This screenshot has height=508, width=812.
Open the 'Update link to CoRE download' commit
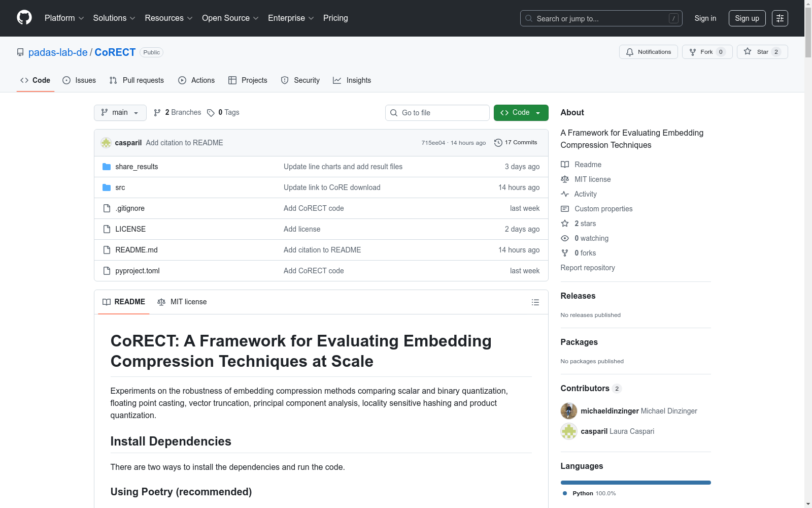[332, 187]
